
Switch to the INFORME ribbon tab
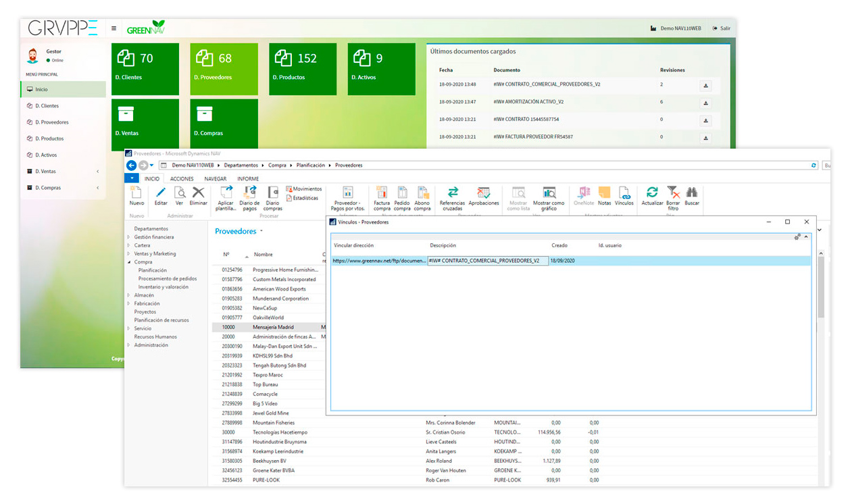pyautogui.click(x=248, y=179)
